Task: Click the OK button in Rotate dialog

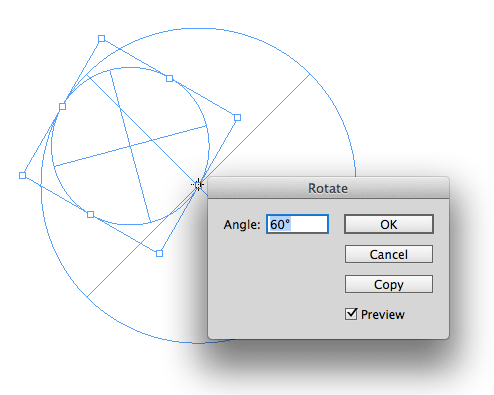Action: 389,224
